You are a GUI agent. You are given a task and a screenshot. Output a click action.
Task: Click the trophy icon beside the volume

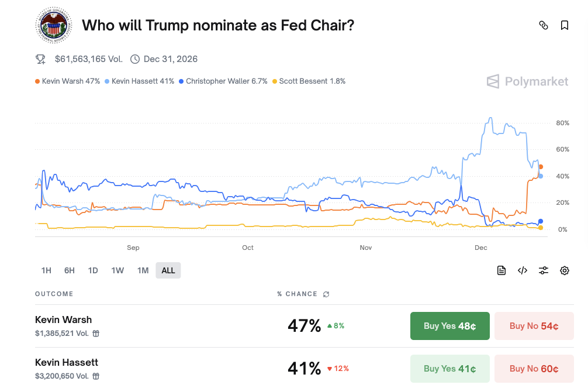point(40,59)
